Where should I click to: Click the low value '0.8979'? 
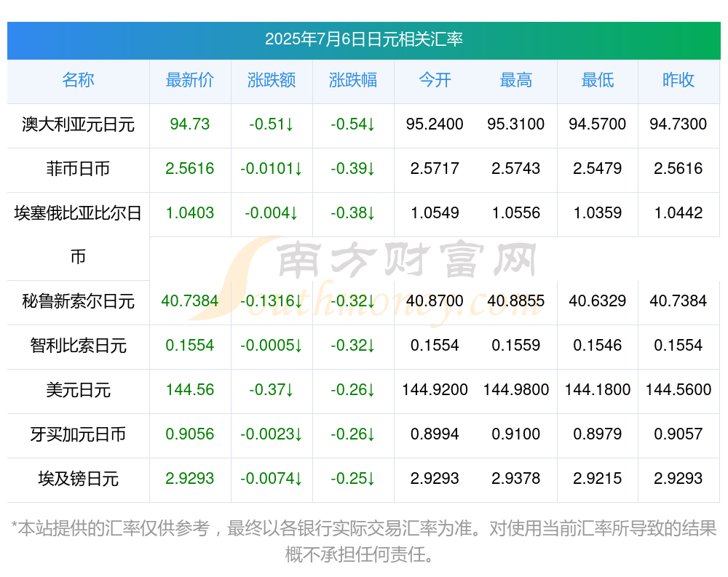click(598, 434)
